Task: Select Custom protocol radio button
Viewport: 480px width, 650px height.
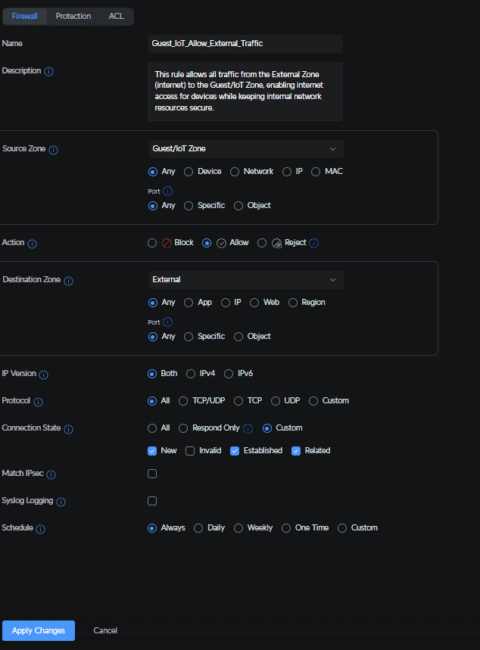Action: coord(313,401)
